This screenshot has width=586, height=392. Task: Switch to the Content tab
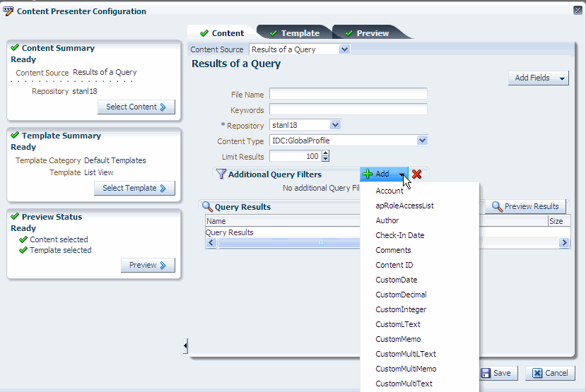(222, 33)
